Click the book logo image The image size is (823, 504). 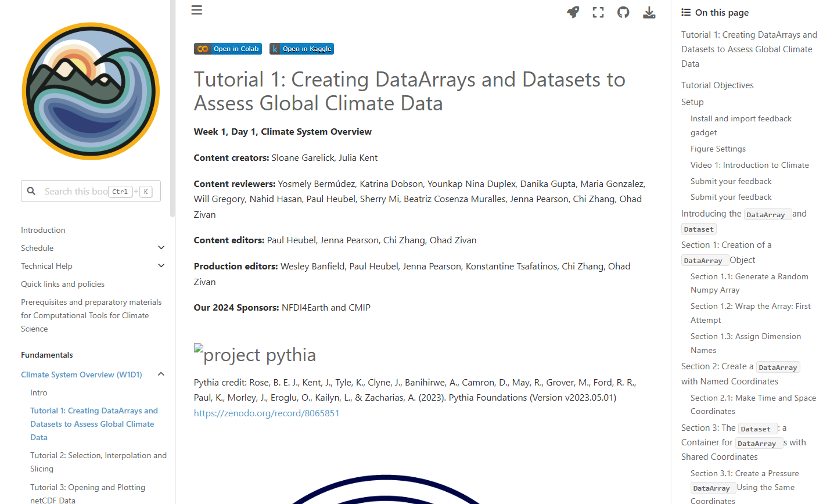click(91, 91)
